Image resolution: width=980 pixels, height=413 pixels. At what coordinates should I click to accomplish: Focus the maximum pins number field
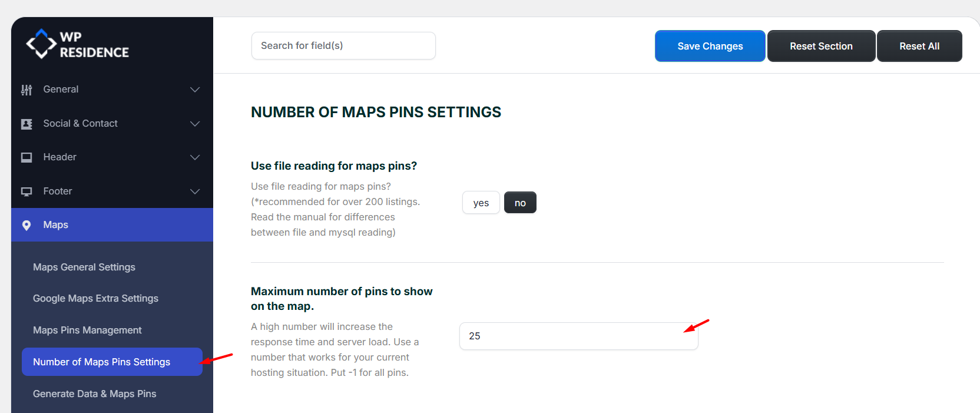click(x=577, y=336)
